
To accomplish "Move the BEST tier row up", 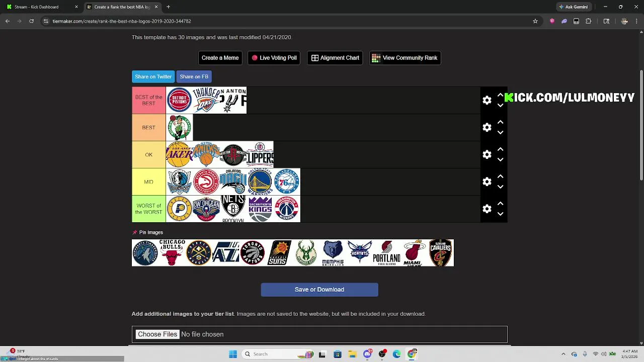I will (500, 122).
